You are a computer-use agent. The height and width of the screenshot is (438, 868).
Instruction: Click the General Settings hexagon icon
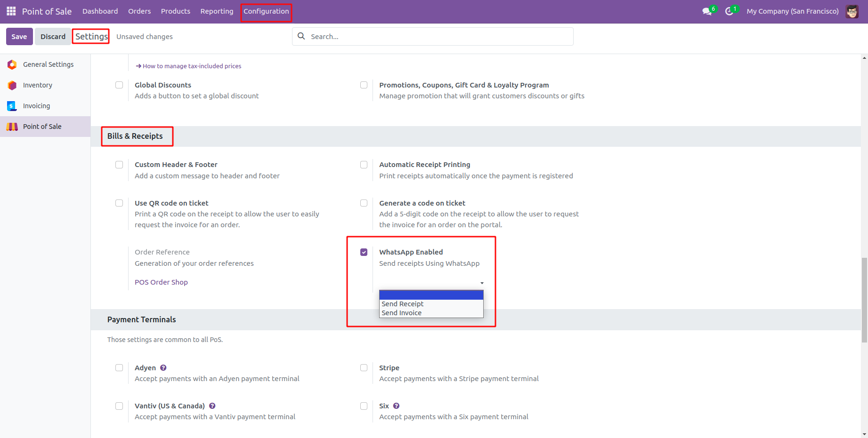point(12,64)
